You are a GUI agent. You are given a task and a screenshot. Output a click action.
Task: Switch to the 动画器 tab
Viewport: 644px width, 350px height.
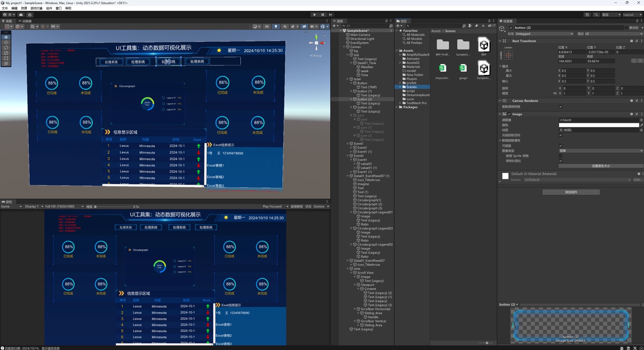pos(25,21)
